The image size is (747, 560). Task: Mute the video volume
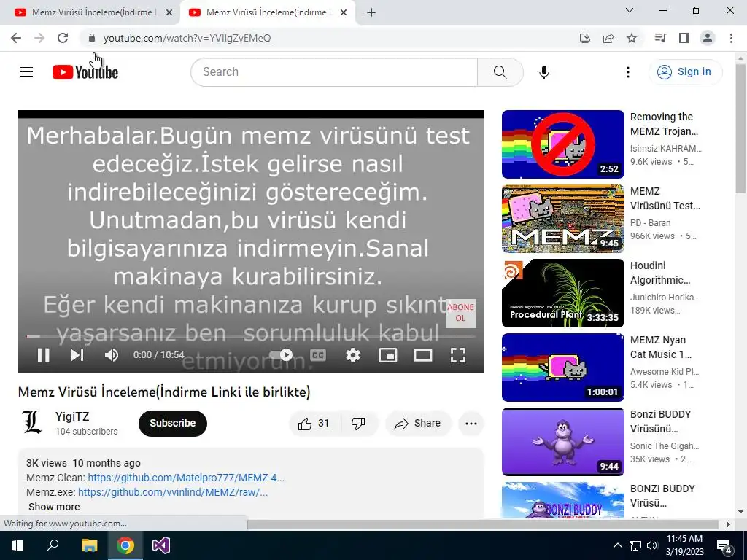tap(112, 355)
